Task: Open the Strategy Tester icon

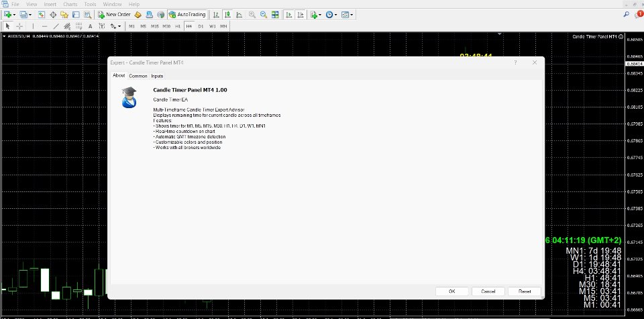Action: [87, 14]
